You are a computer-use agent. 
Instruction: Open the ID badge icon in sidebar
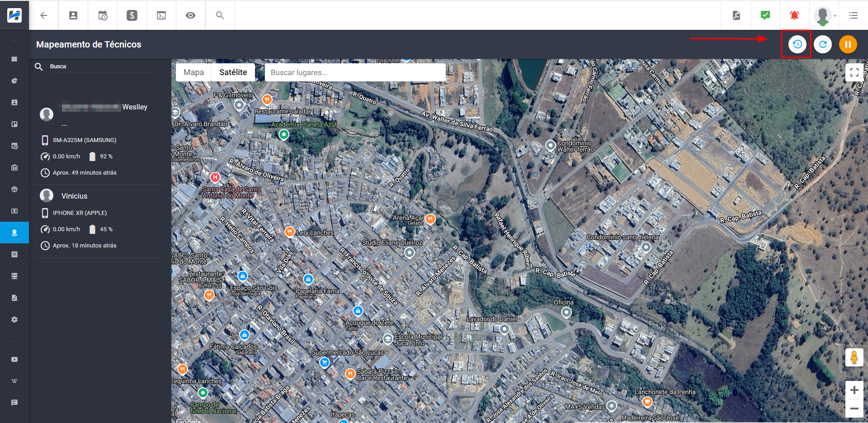coord(14,168)
